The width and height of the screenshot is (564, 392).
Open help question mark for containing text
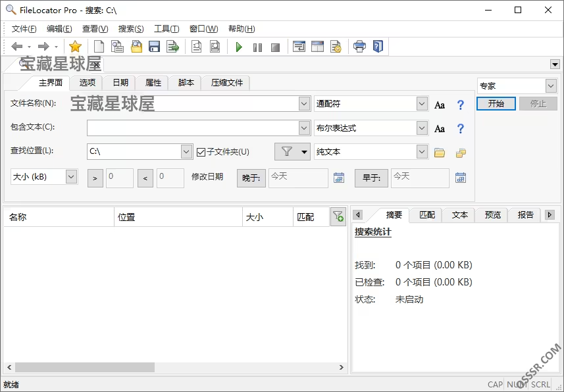[x=461, y=128]
